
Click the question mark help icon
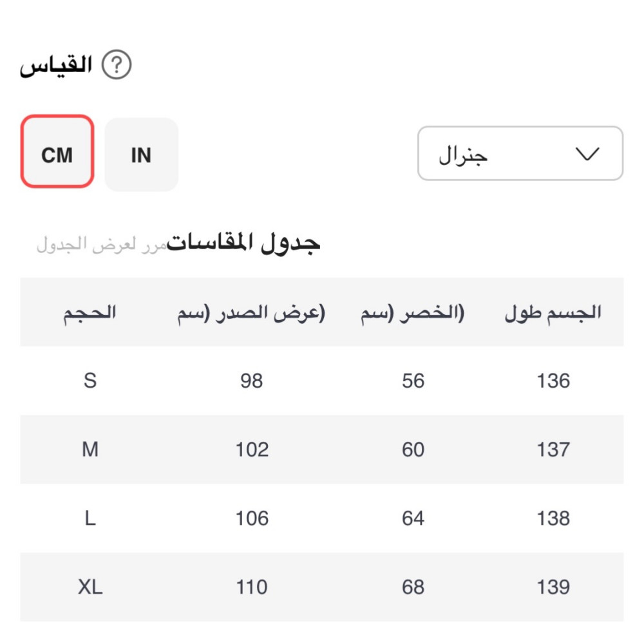click(x=117, y=66)
